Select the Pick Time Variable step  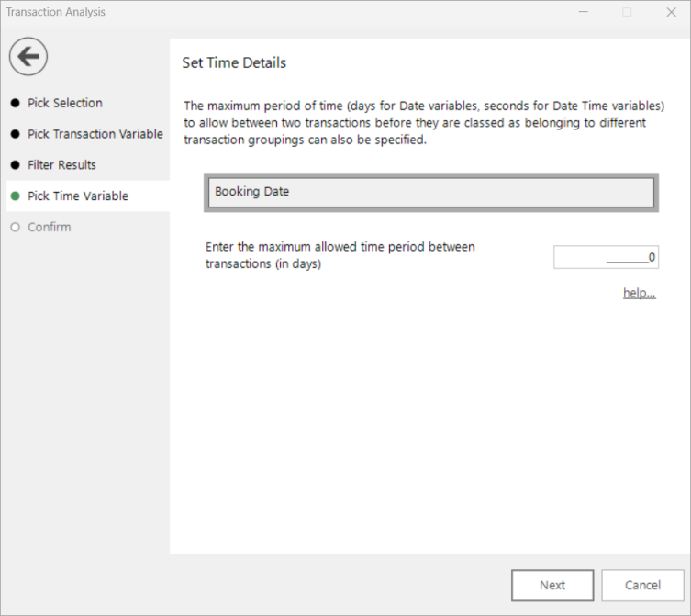tap(78, 196)
